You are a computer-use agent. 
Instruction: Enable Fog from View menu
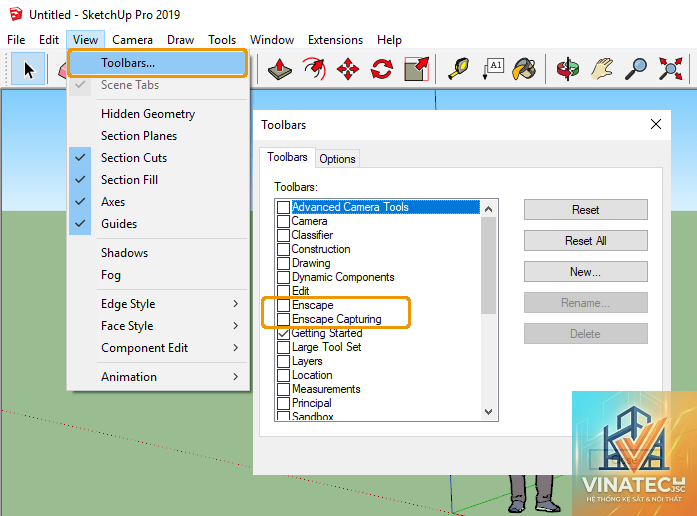[x=158, y=275]
